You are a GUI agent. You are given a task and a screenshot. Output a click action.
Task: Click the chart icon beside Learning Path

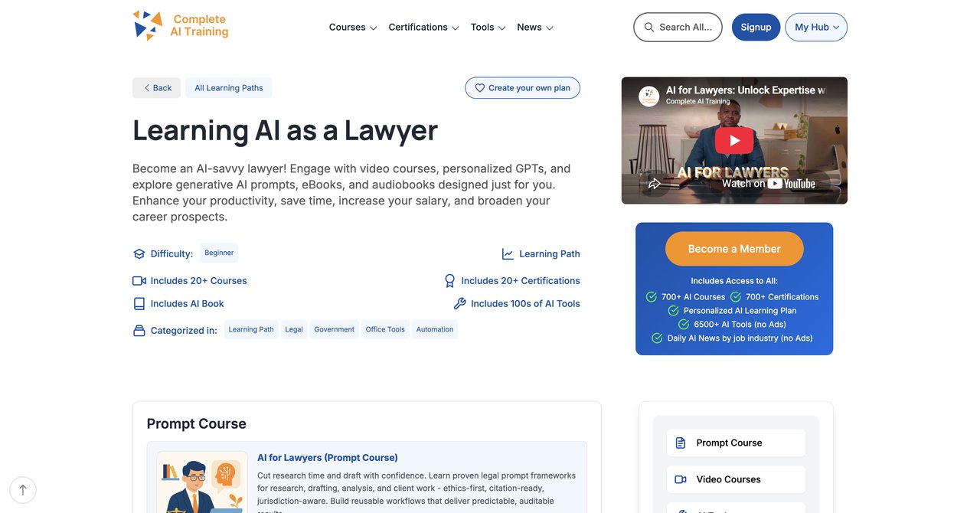point(508,254)
